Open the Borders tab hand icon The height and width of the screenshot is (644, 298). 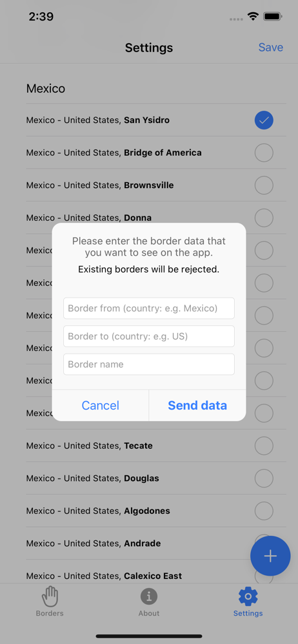pos(50,597)
